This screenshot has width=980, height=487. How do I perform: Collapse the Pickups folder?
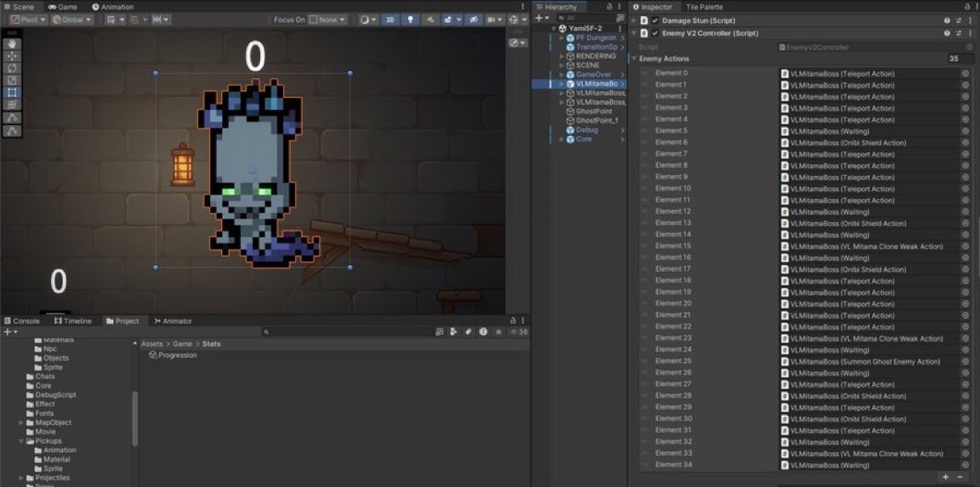click(22, 441)
